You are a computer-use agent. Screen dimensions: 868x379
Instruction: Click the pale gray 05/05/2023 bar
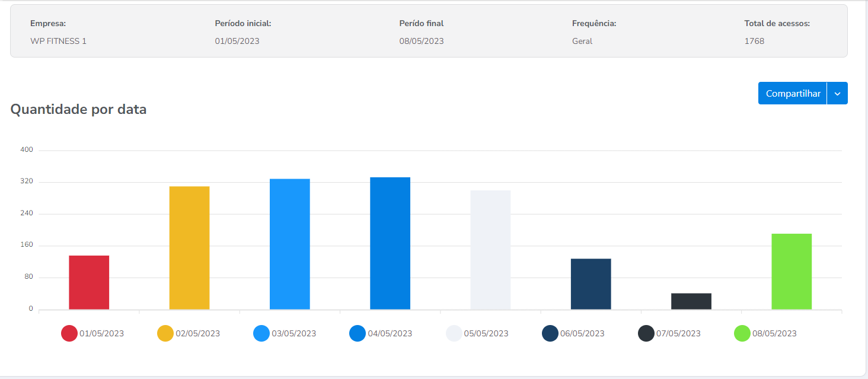(x=490, y=250)
